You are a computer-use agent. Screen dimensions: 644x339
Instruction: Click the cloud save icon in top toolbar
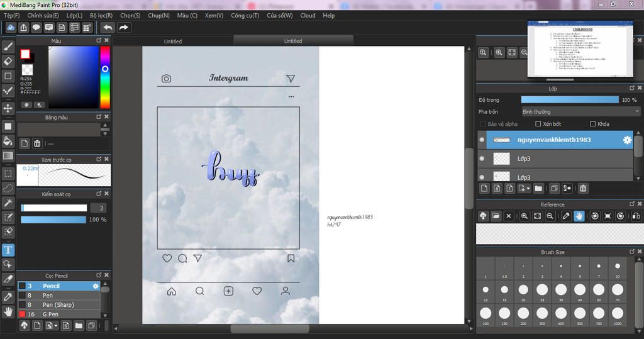coord(11,28)
